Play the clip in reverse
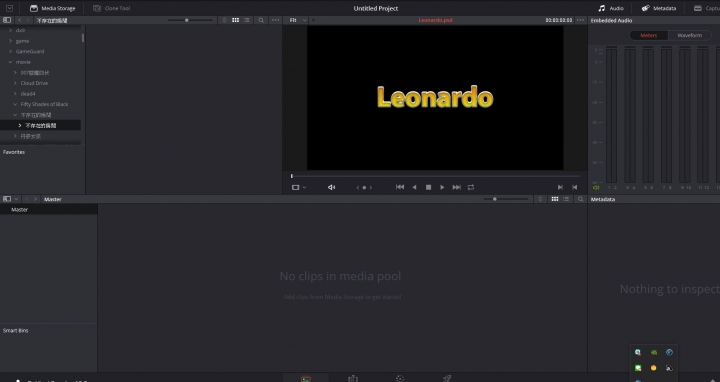 [414, 187]
